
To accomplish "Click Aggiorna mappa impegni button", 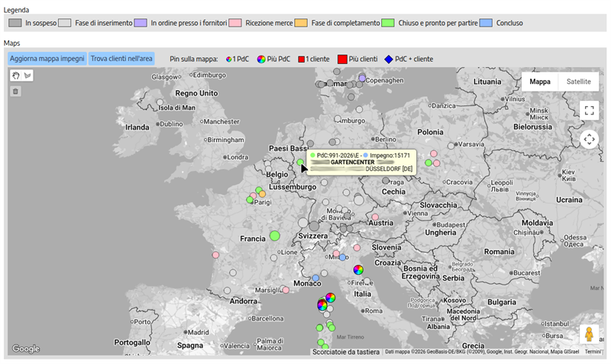I will (47, 59).
